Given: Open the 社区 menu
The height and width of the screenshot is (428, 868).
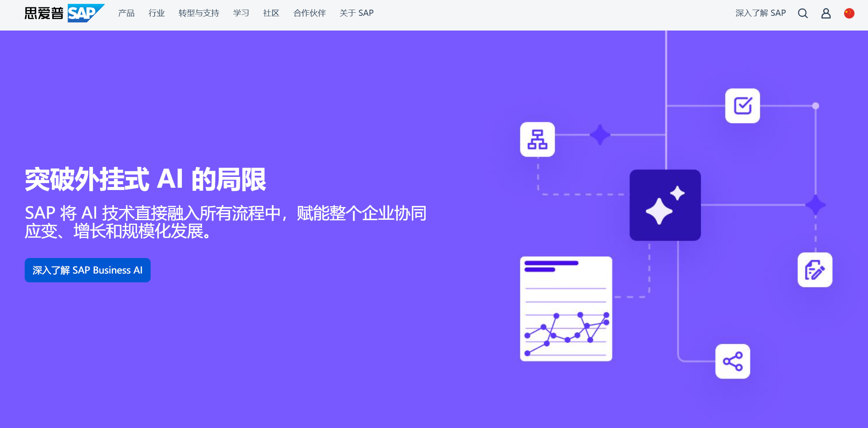Looking at the screenshot, I should (x=270, y=13).
